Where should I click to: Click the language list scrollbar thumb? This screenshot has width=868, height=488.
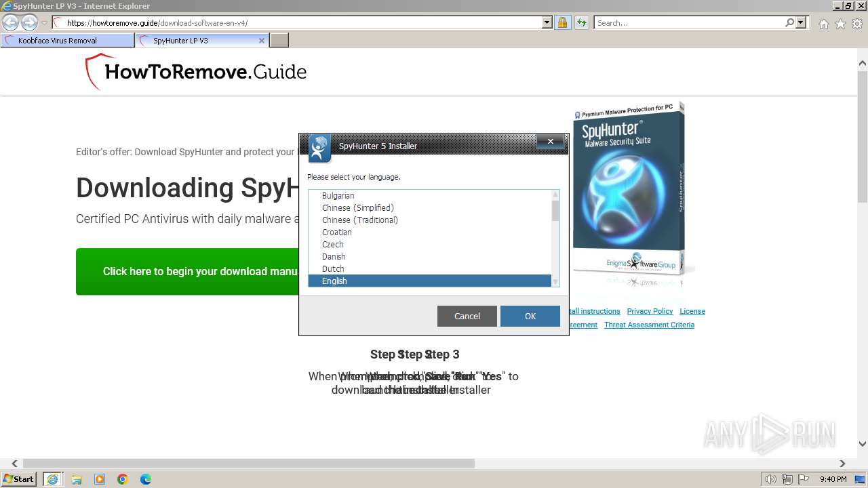tap(555, 211)
